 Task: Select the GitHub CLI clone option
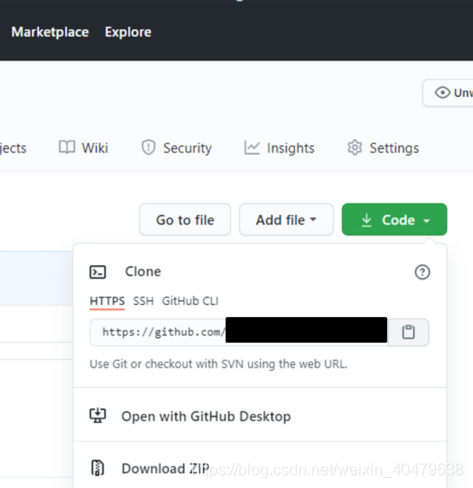[x=190, y=301]
